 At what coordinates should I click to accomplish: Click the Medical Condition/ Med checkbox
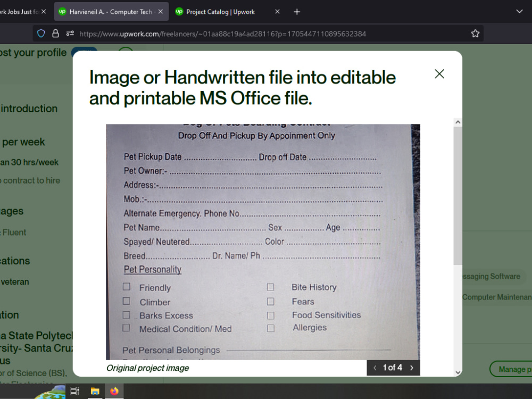[x=126, y=328]
